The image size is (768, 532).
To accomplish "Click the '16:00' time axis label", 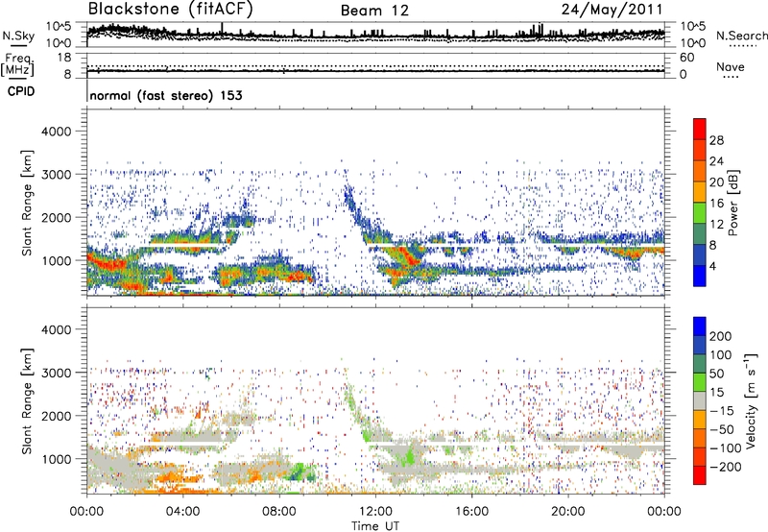I will click(x=471, y=512).
